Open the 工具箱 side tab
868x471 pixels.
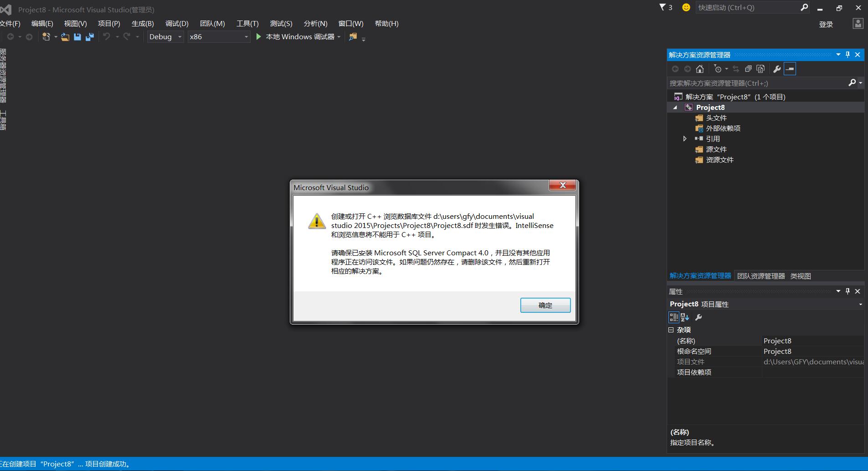coord(3,120)
